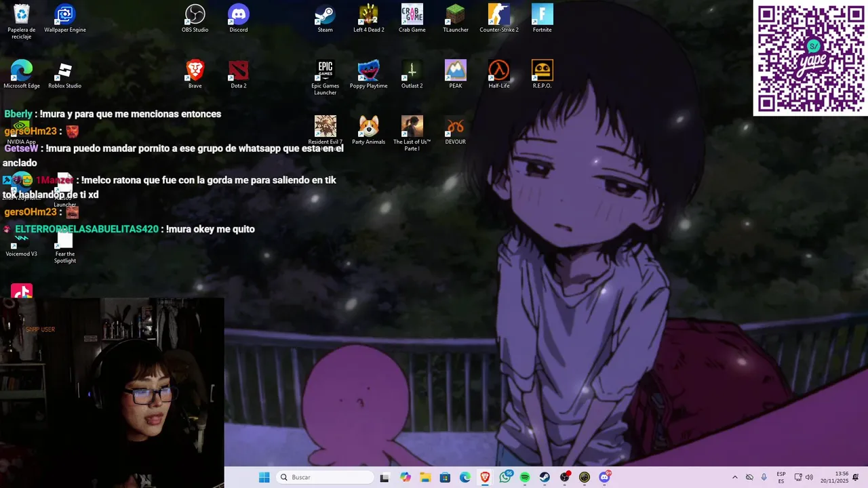The width and height of the screenshot is (868, 488).
Task: Select the Half-Life desktop icon
Action: point(499,75)
